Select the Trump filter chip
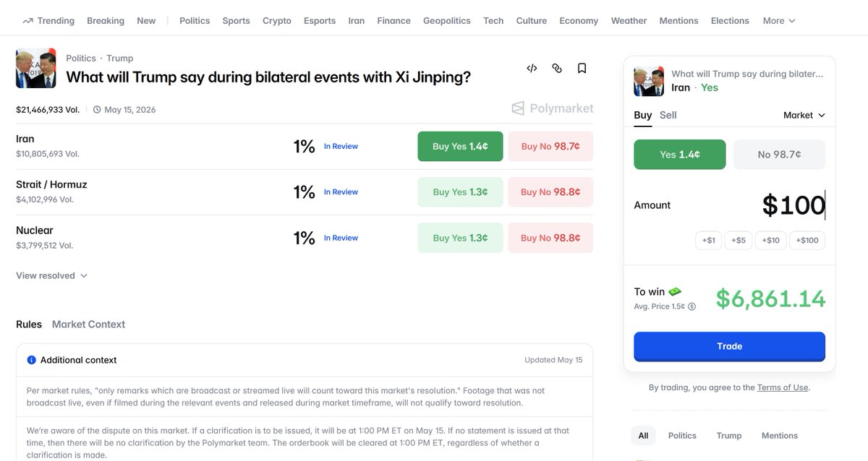The height and width of the screenshot is (461, 868). pos(729,436)
